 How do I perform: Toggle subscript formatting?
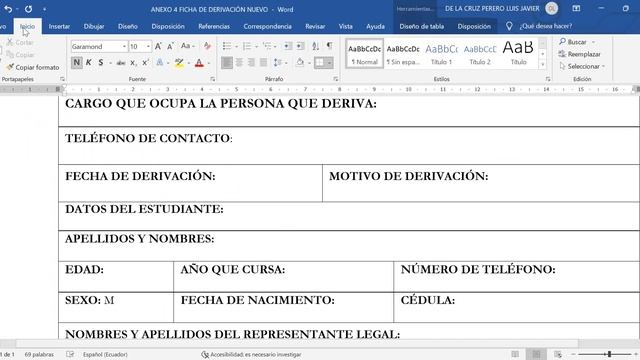pyautogui.click(x=133, y=63)
